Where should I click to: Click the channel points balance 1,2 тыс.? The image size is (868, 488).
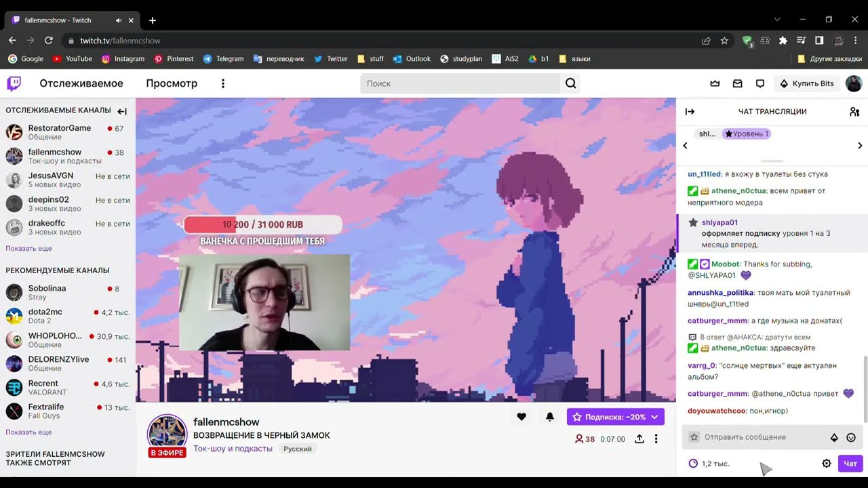[x=709, y=464]
